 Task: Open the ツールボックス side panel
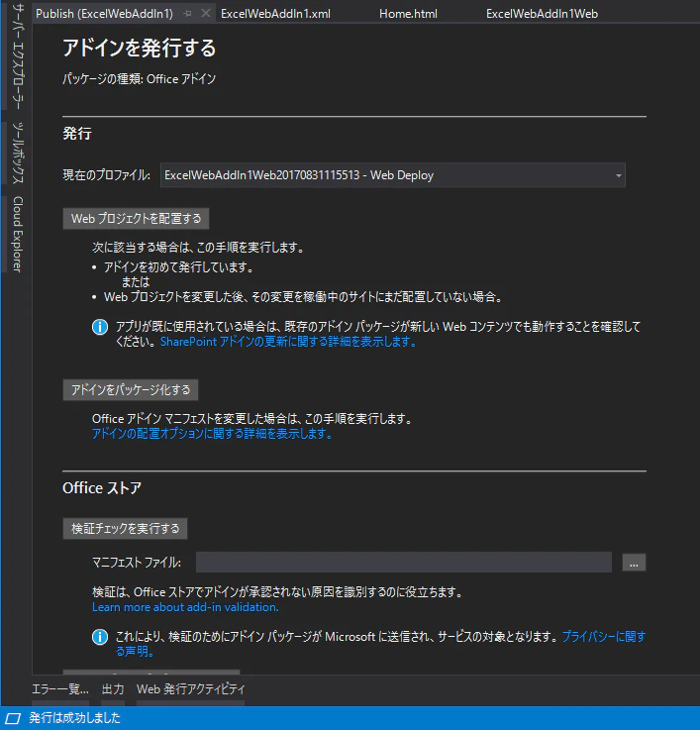[18, 153]
